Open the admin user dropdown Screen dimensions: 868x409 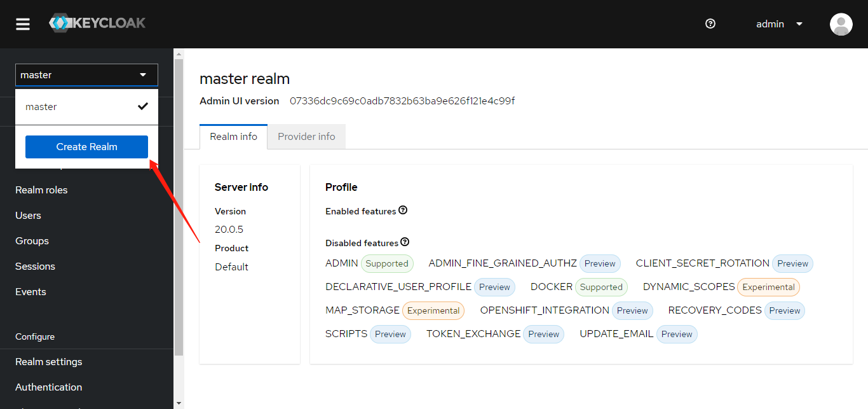(x=779, y=24)
